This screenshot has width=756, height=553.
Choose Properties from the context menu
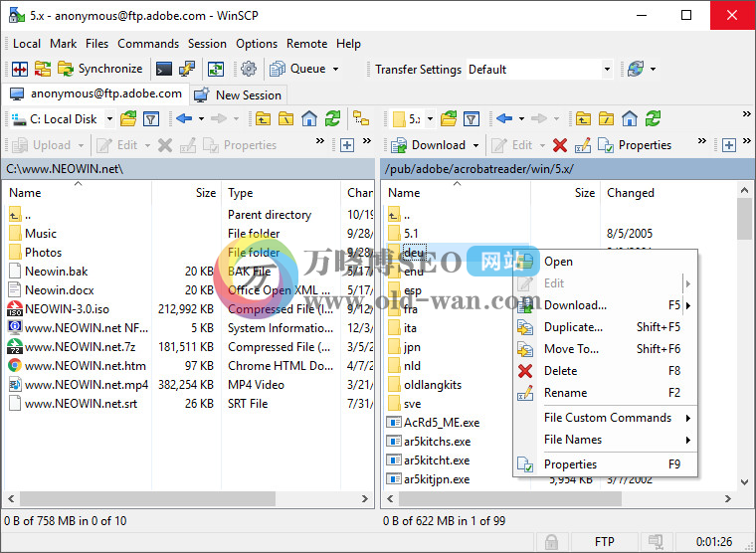click(605, 464)
